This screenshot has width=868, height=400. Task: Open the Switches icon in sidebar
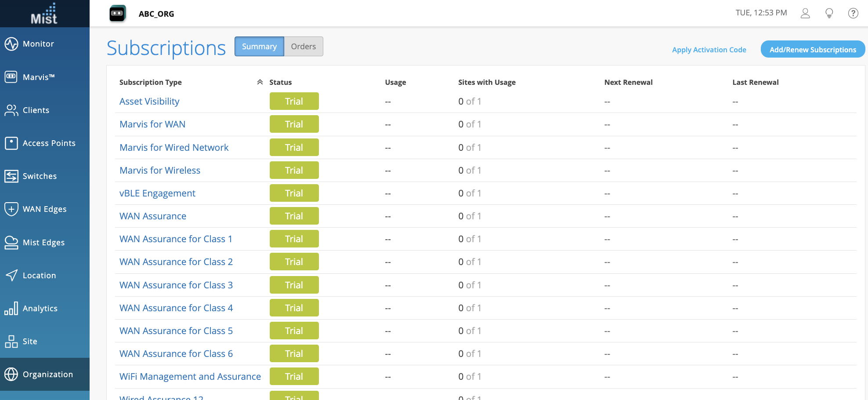pos(11,176)
